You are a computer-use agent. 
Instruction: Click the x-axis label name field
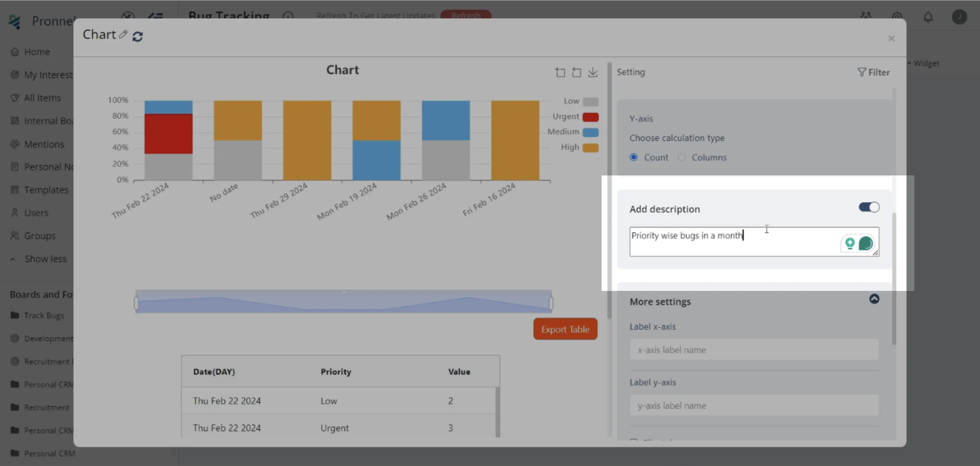point(754,349)
